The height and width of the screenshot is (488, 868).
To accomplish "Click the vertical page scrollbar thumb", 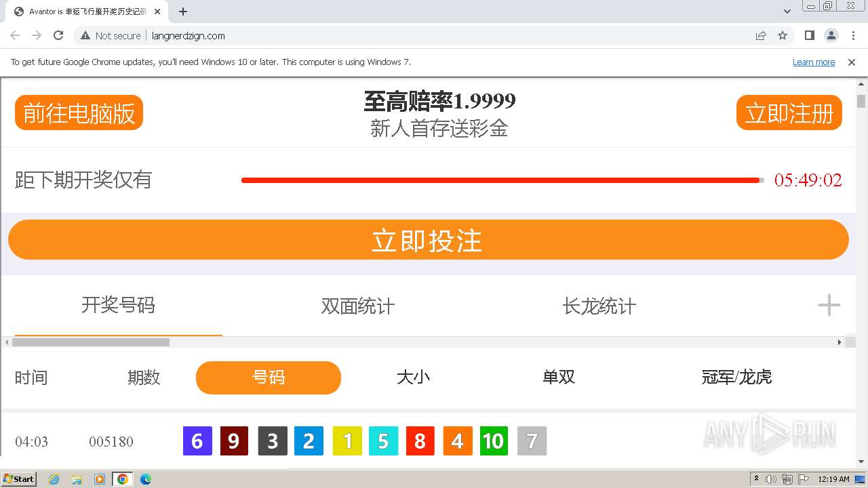I will [861, 102].
